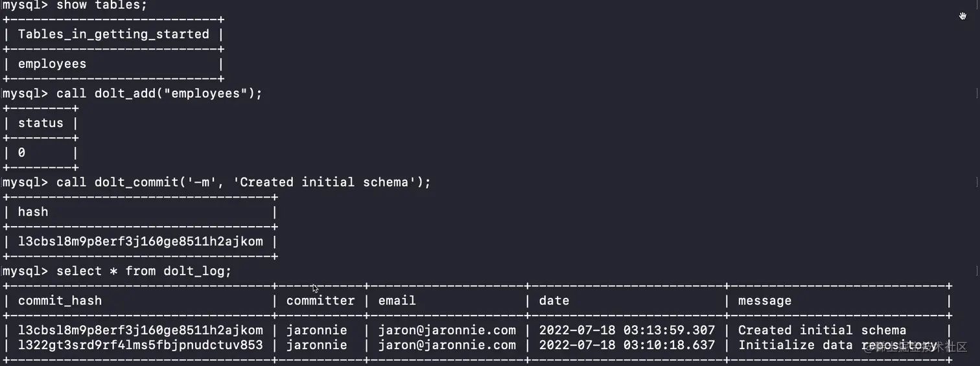Click commit hash l322gt3srd9rf4lms5fbjpnudctuv853
Image resolution: width=980 pixels, height=366 pixels.
pyautogui.click(x=141, y=345)
